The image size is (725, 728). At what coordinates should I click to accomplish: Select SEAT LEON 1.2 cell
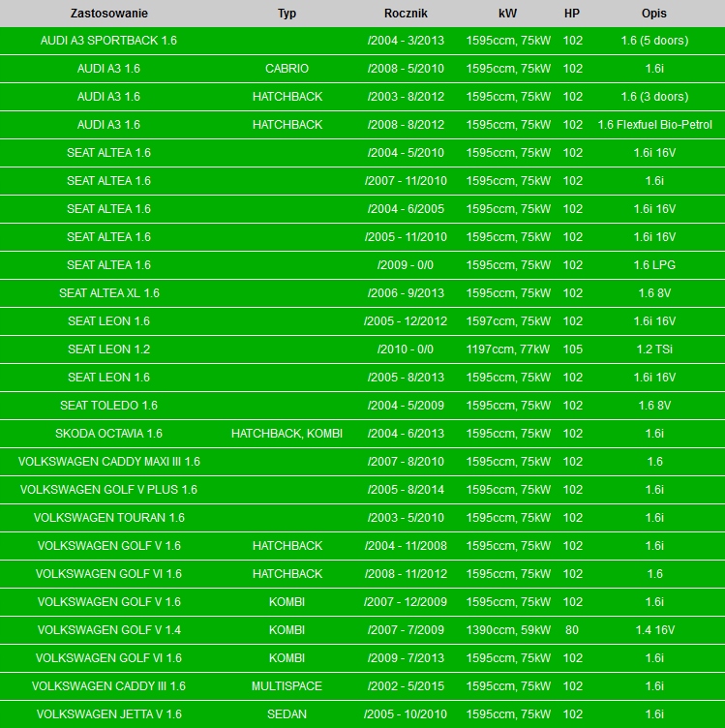point(109,349)
